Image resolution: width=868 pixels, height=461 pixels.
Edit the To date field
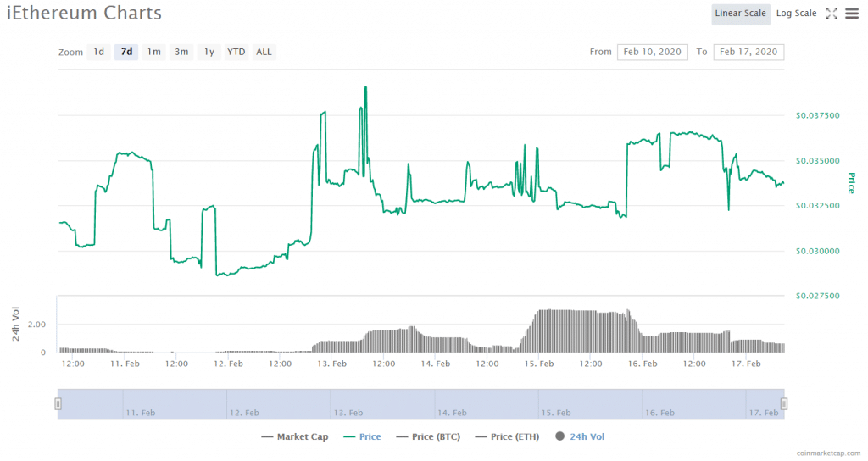point(748,52)
